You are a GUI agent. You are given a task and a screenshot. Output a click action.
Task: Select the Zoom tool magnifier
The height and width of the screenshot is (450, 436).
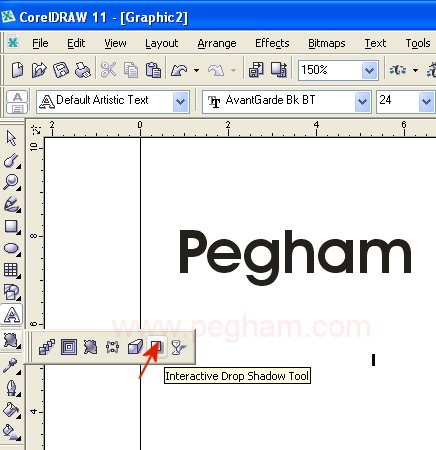coord(11,182)
